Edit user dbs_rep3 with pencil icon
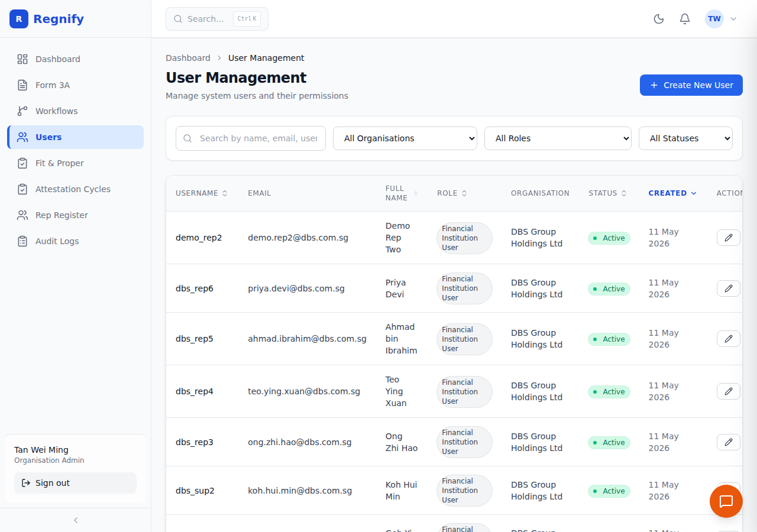 (x=729, y=442)
